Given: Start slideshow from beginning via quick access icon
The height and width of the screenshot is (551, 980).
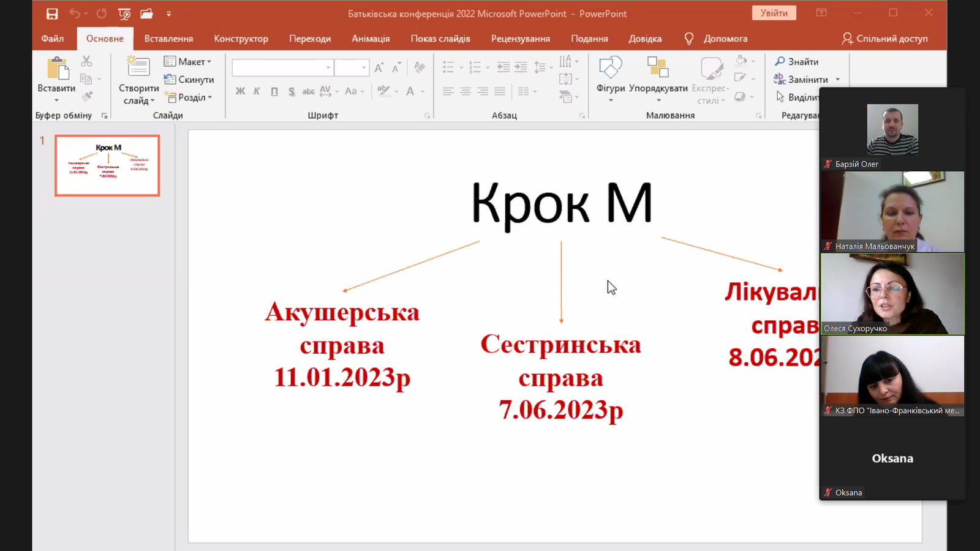Looking at the screenshot, I should tap(124, 13).
